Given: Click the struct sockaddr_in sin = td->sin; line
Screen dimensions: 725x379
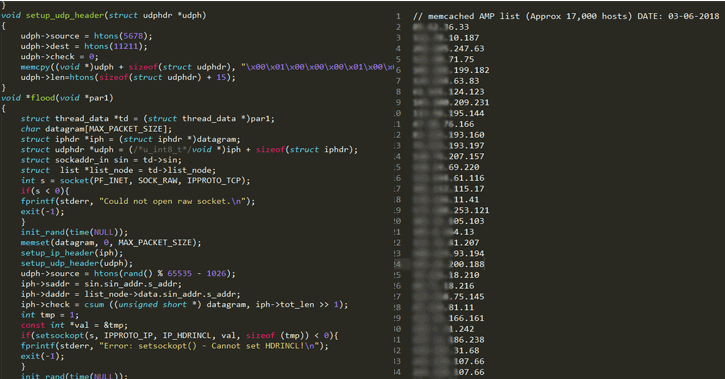Looking at the screenshot, I should click(101, 160).
